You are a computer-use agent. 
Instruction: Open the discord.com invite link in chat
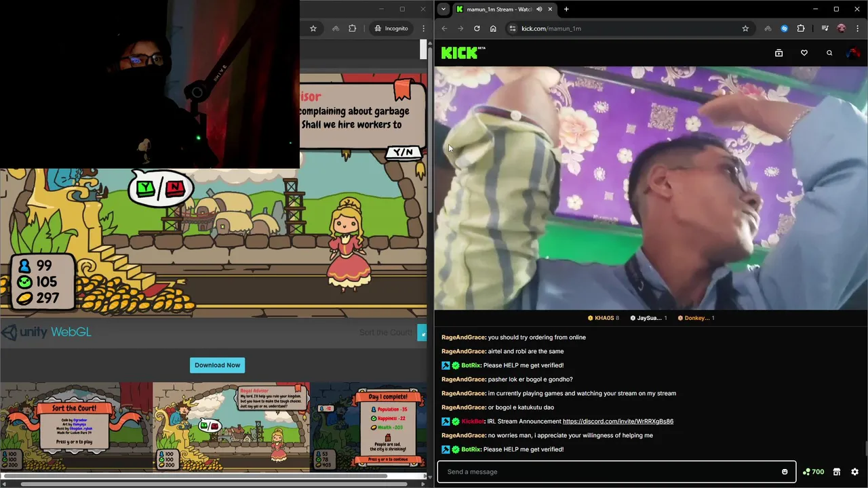pos(618,422)
